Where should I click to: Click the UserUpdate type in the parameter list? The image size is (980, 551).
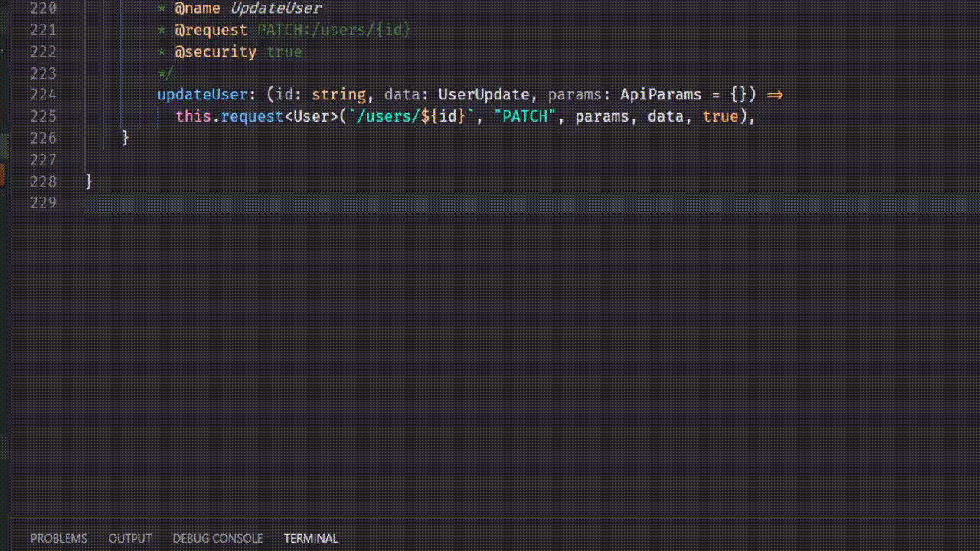click(483, 95)
